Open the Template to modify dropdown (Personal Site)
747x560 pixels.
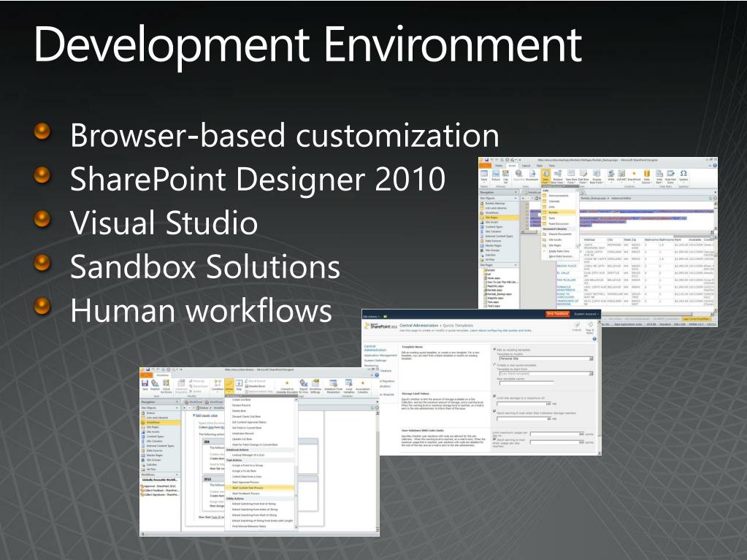click(x=545, y=358)
